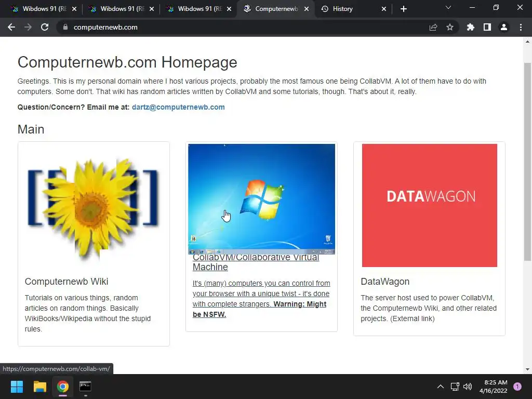
Task: Reload the computernewb.com page
Action: (x=45, y=27)
